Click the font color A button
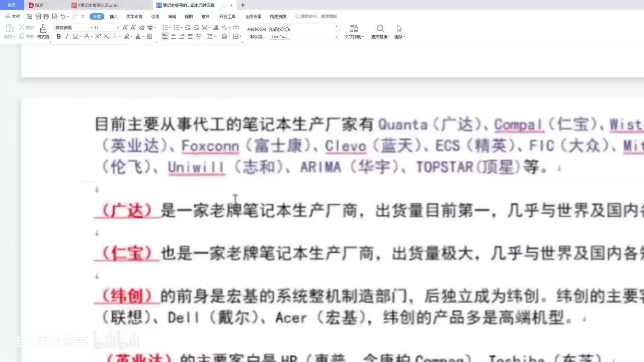Viewport: 644px width, 362px height. (138, 36)
